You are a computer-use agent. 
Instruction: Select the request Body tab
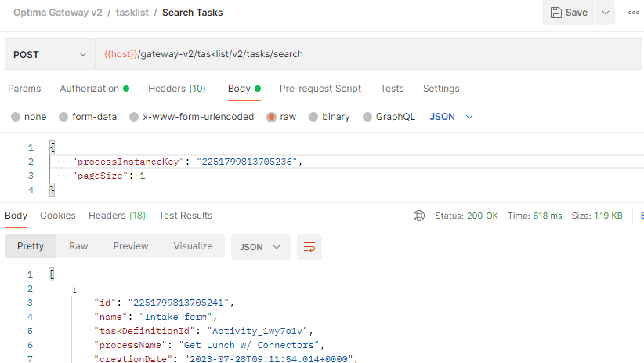(244, 89)
